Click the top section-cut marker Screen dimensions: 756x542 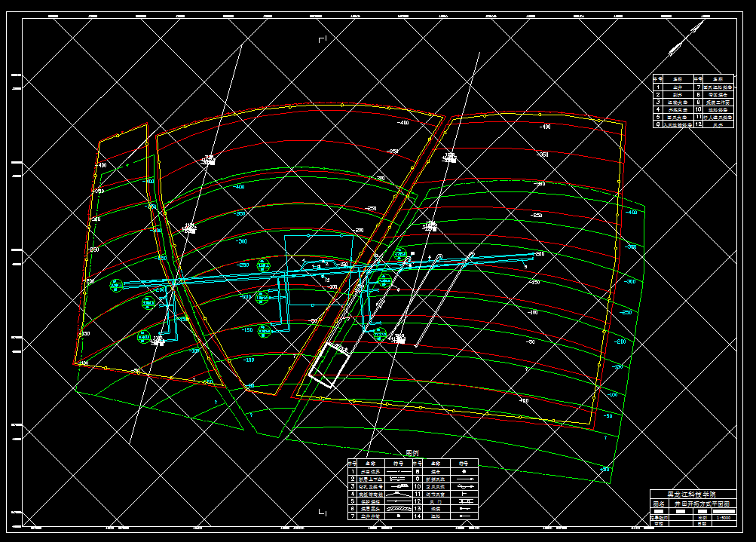coord(323,39)
